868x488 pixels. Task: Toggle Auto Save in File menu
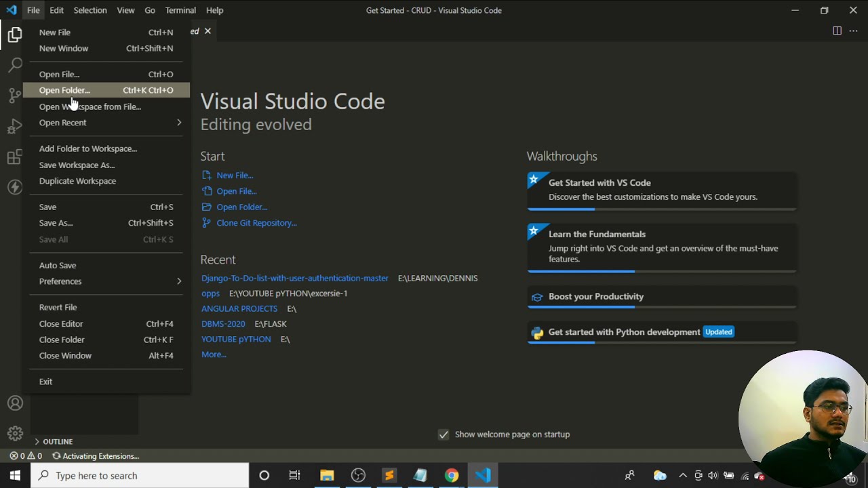point(106,266)
